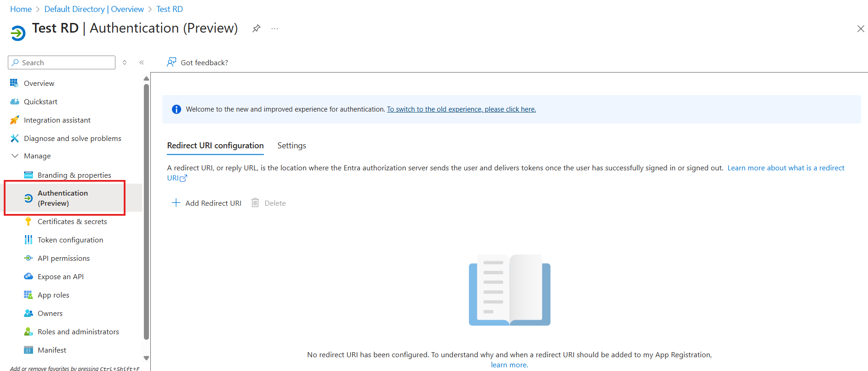Open Token configuration in sidebar
The width and height of the screenshot is (868, 371).
point(70,240)
